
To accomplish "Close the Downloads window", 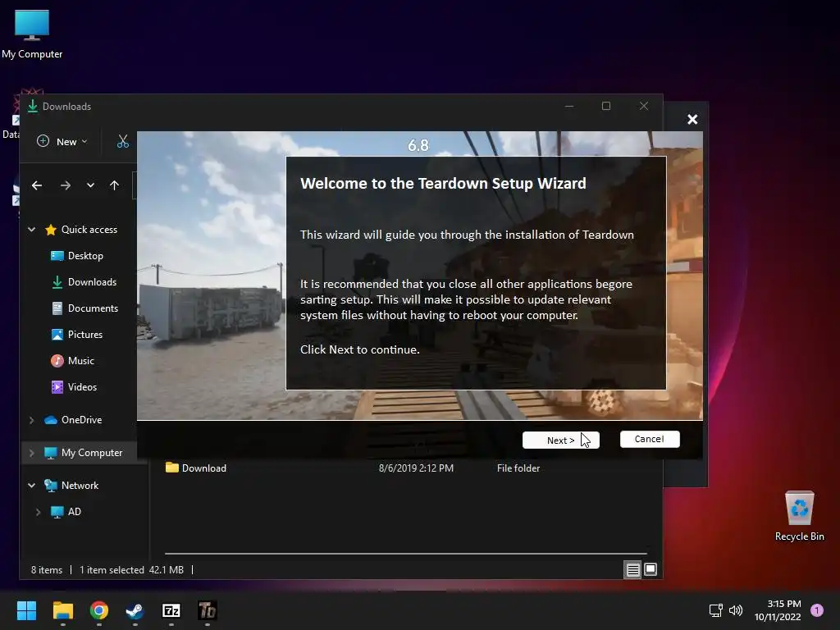I will (x=643, y=106).
